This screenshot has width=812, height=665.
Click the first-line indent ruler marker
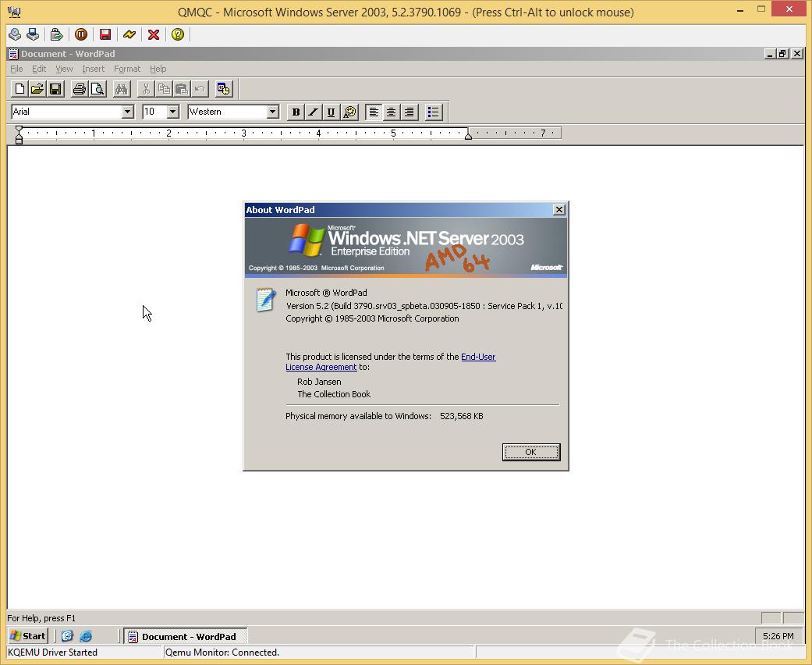coord(20,129)
